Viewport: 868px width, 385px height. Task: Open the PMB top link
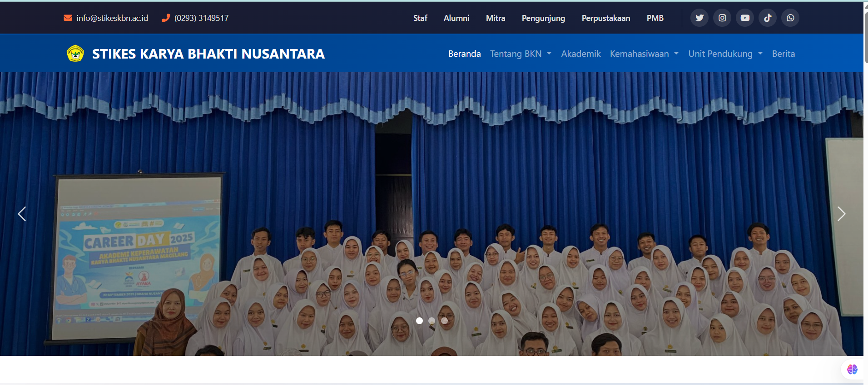[655, 18]
